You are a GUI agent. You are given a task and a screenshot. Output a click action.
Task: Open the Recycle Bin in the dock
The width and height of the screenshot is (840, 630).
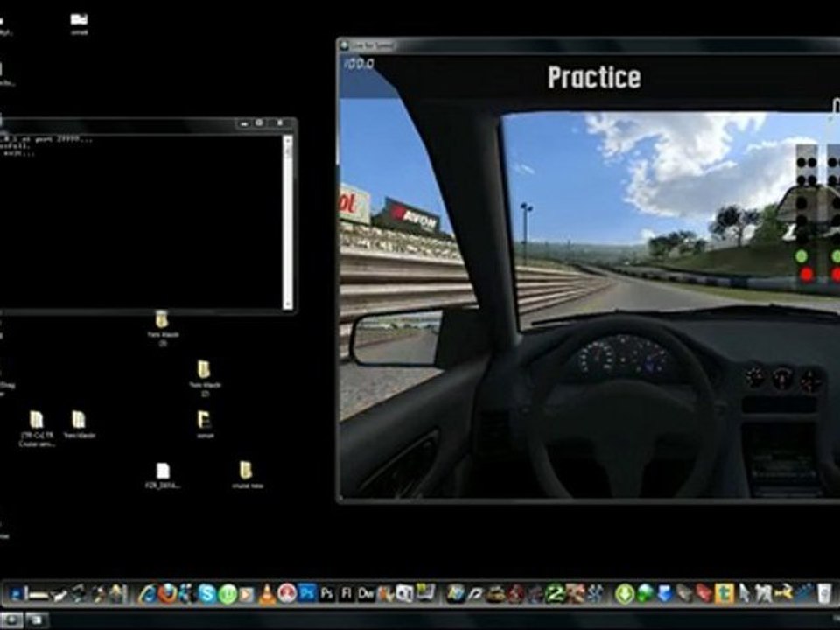(x=824, y=593)
